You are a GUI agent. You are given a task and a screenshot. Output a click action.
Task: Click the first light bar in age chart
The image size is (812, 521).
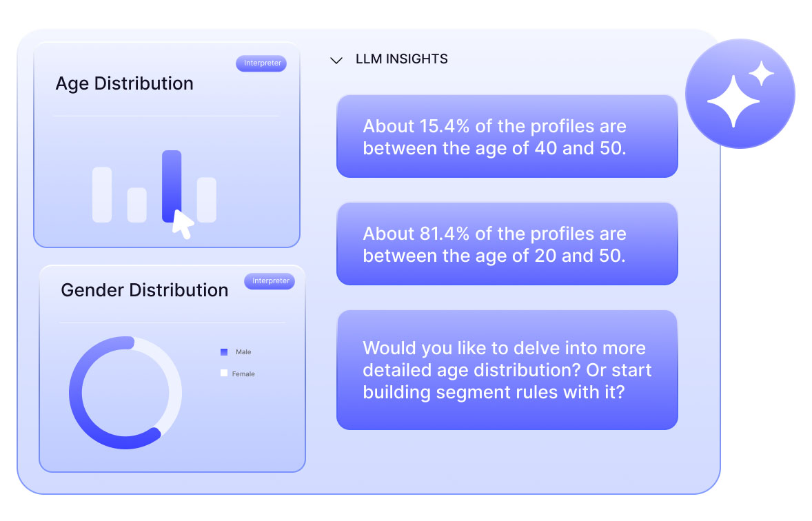[102, 194]
